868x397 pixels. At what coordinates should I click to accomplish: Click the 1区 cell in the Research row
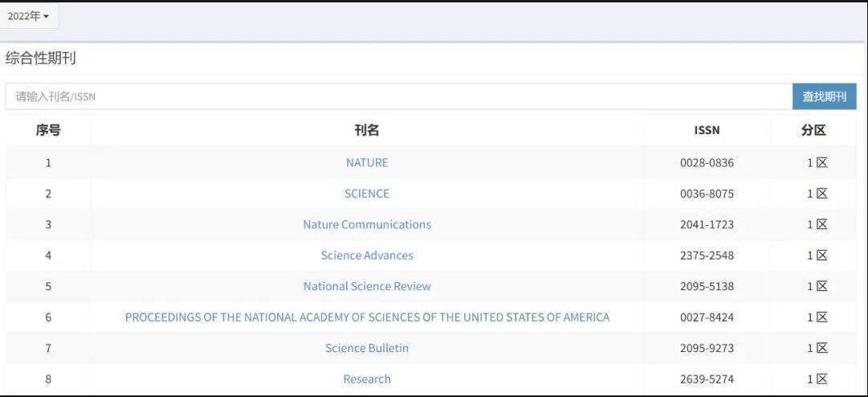[817, 379]
